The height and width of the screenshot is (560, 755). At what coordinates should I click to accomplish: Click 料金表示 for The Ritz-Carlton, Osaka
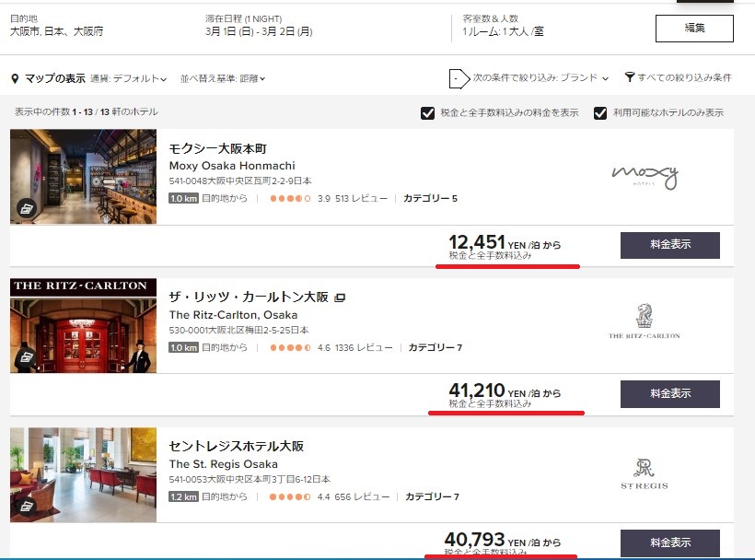tap(670, 393)
